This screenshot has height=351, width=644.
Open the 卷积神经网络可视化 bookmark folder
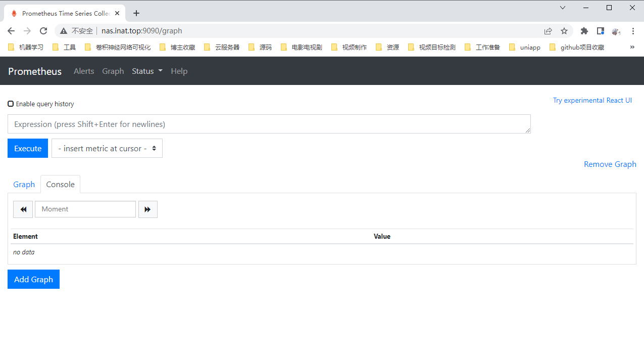tap(118, 47)
